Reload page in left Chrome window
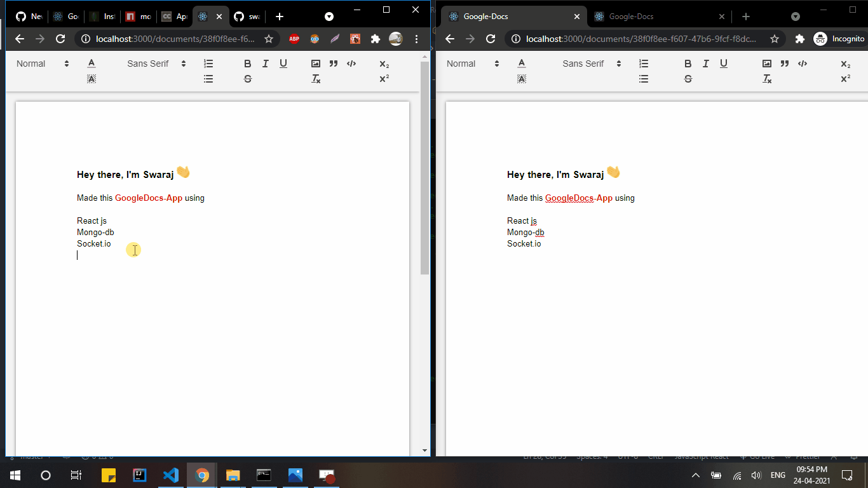The image size is (868, 488). click(60, 39)
